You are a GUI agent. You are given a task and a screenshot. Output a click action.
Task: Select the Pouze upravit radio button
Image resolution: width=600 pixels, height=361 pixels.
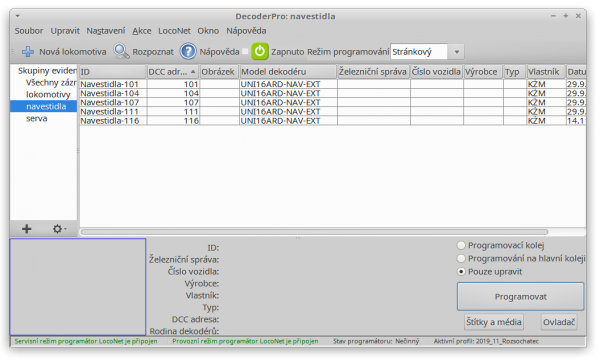tap(461, 272)
